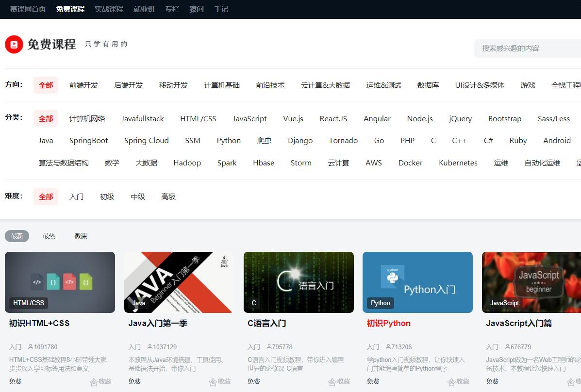Switch to the 最热 sorting tab
The height and width of the screenshot is (392, 581).
49,236
